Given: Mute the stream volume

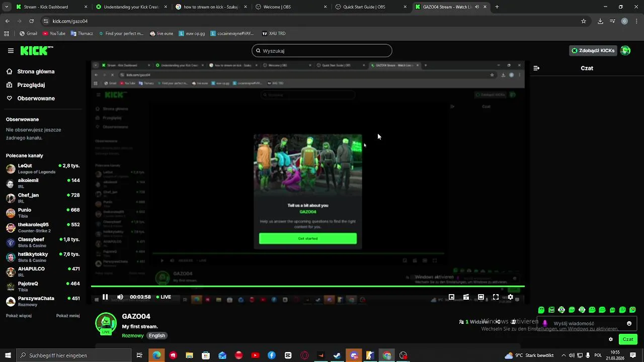Looking at the screenshot, I should 120,297.
